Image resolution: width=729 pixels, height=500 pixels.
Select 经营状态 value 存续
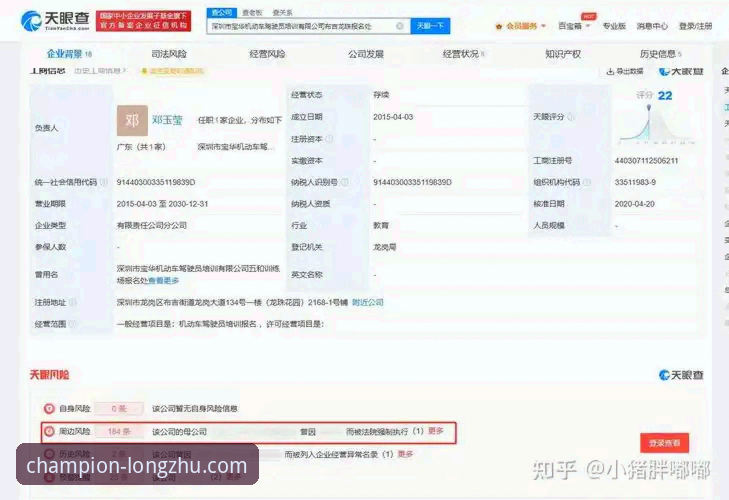pyautogui.click(x=381, y=95)
